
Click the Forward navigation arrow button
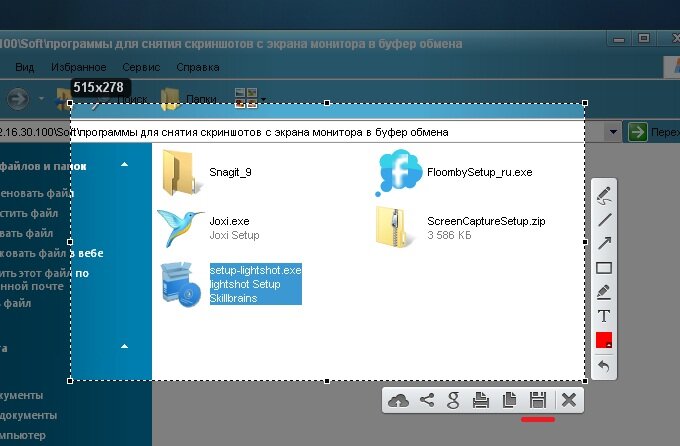click(18, 99)
